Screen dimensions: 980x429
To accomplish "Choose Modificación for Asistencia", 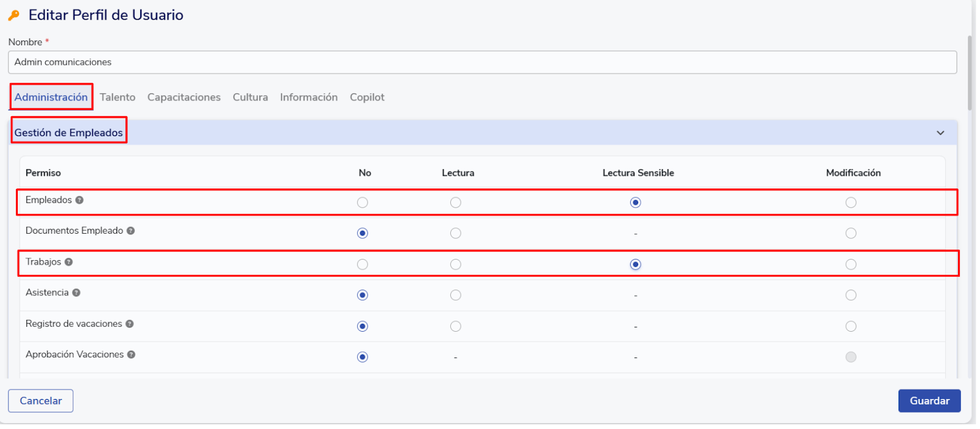I will point(851,295).
